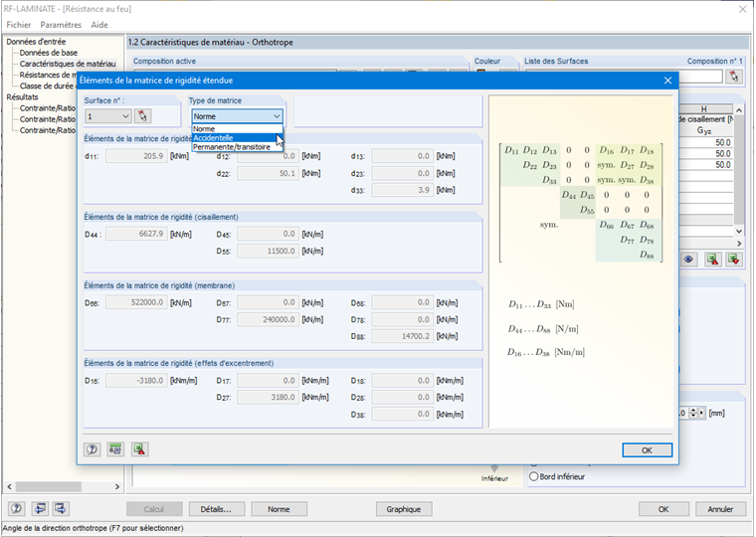
Task: Click the Gyz column sub-header
Action: (704, 130)
